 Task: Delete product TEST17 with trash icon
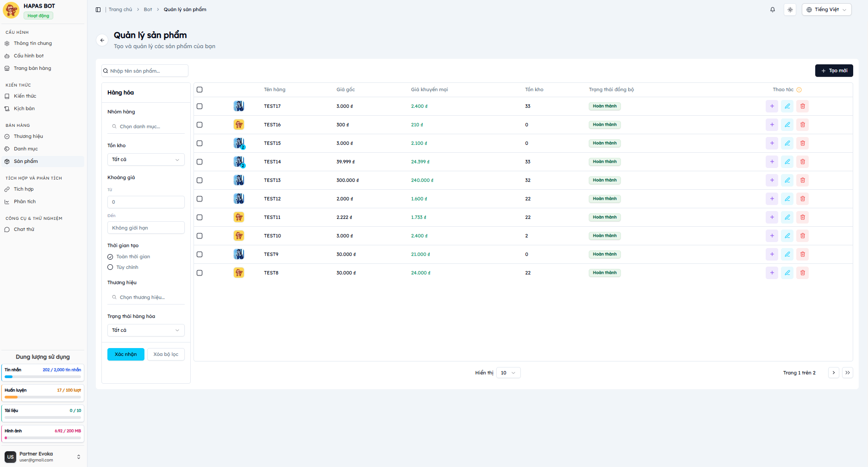point(802,106)
